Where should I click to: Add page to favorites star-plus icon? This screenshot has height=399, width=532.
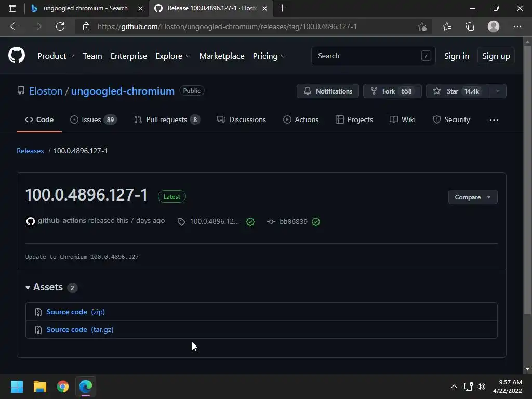tap(422, 26)
